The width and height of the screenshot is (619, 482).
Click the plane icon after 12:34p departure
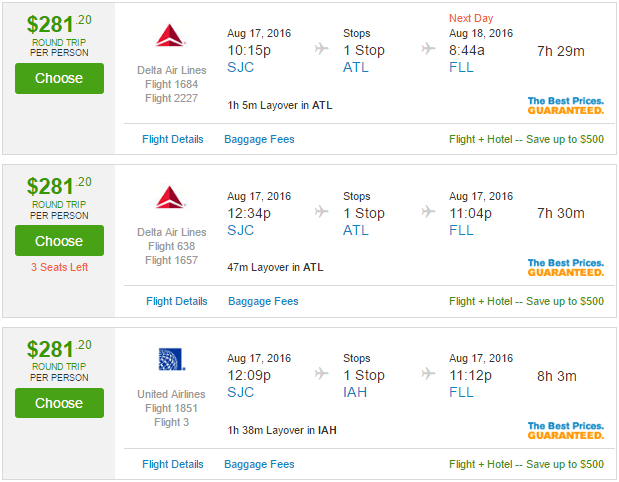(322, 212)
